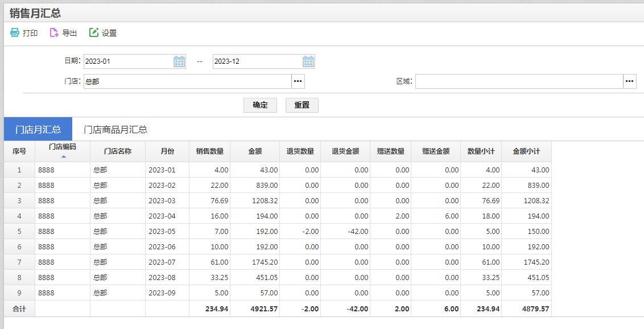Viewport: 644px width, 329px height.
Task: Sort by 门店名称 column header
Action: 118,151
